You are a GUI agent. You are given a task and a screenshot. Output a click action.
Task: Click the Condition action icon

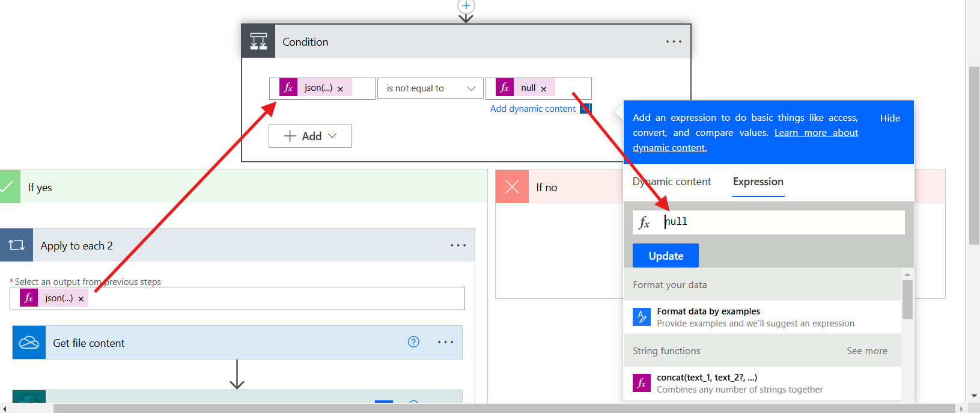[x=258, y=41]
